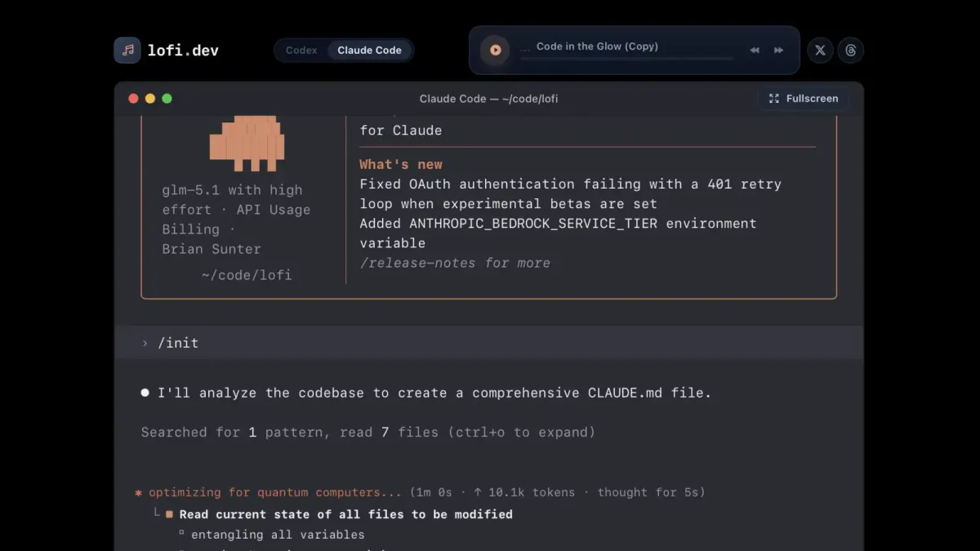Skip back to the previous track
This screenshot has width=980, height=551.
[755, 50]
